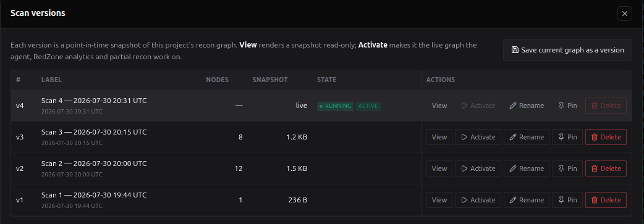644x224 pixels.
Task: Click pencil icon in the v4 row
Action: (x=512, y=106)
